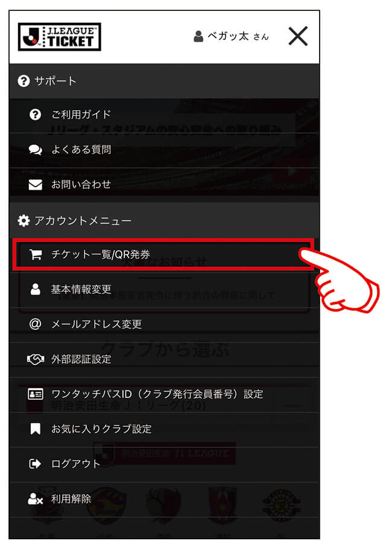
Task: Click the envelope icon for お問い合わせ
Action: click(x=35, y=185)
